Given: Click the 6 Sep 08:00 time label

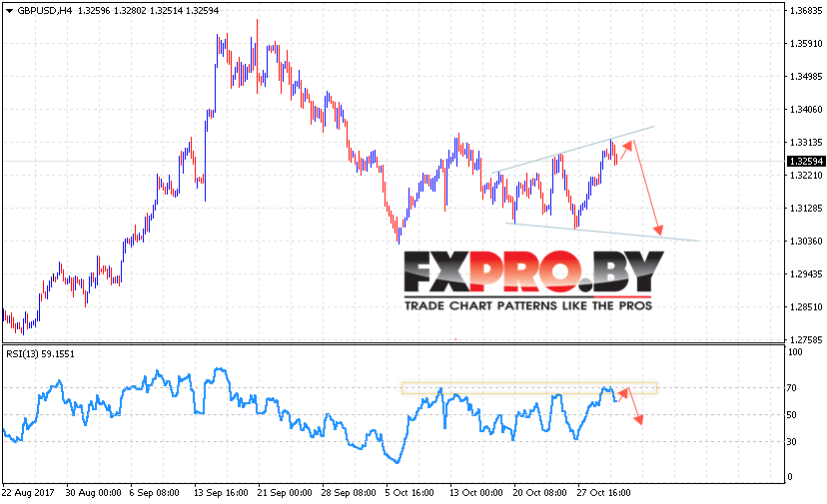Looking at the screenshot, I should (x=155, y=493).
